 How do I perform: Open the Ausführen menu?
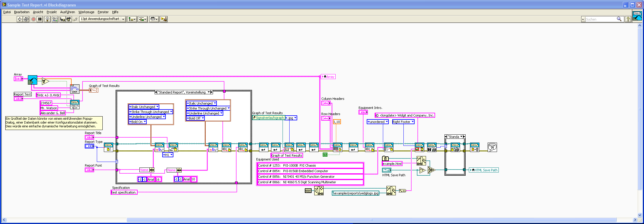[x=67, y=12]
